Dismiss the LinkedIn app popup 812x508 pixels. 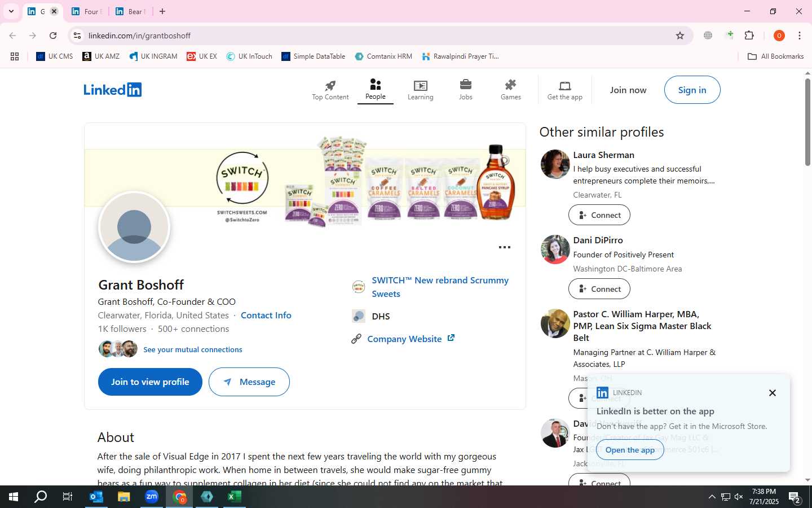click(773, 393)
